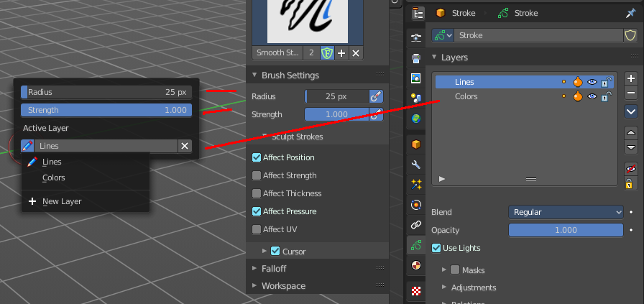Open the Render properties tab

click(x=416, y=38)
